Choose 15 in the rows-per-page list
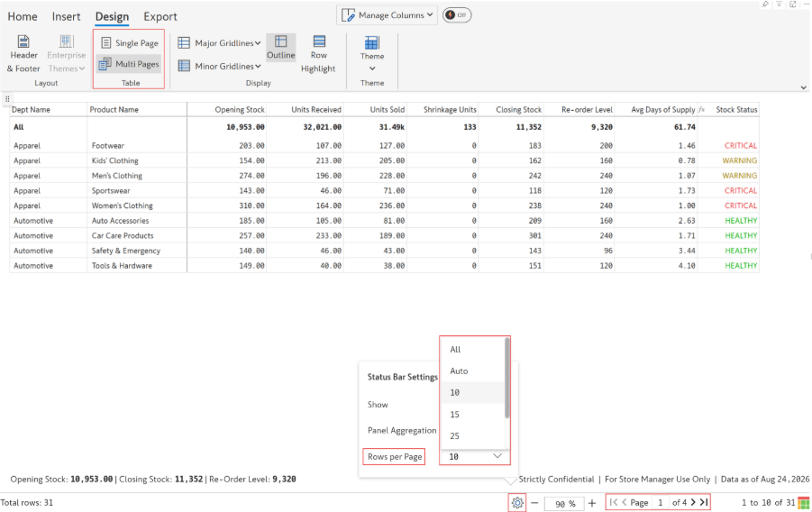 click(471, 415)
